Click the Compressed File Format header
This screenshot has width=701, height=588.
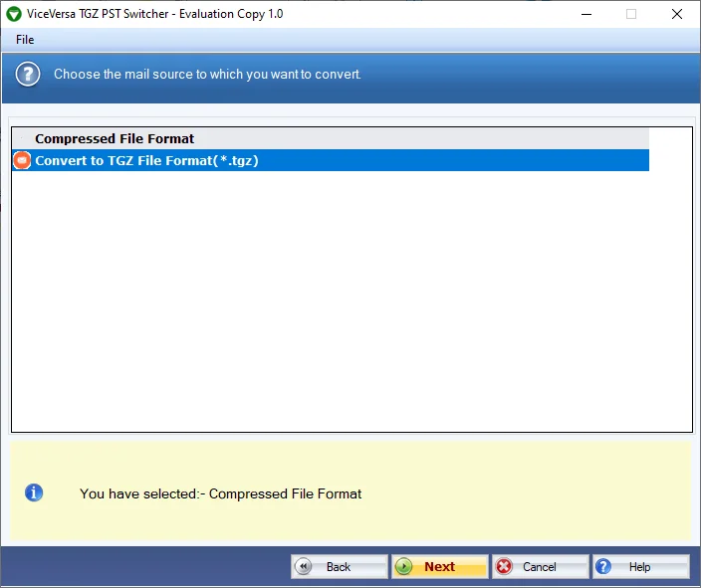(331, 139)
